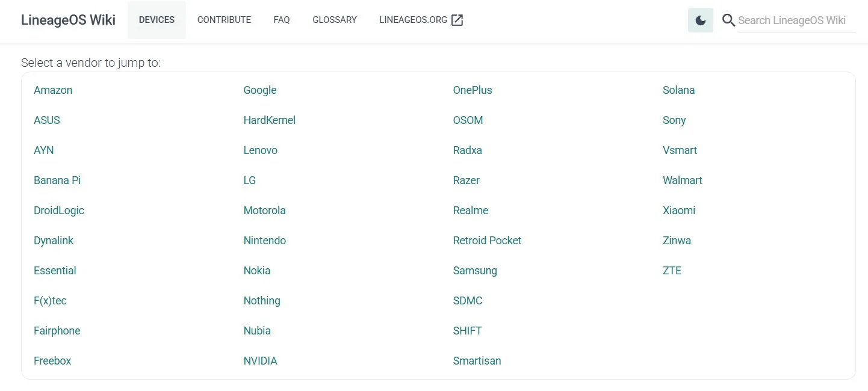Open the Sony vendor link

tap(674, 120)
